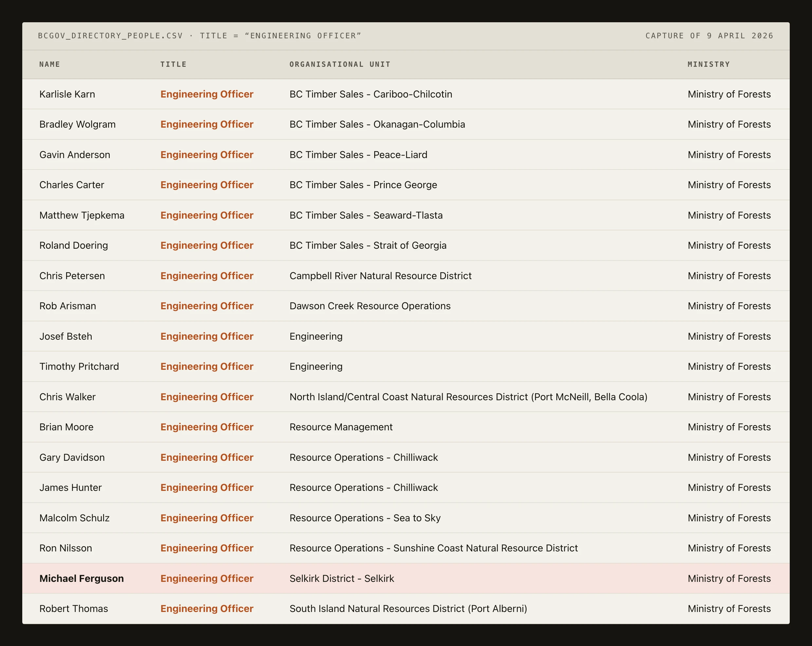Select the highlighted name Michael Ferguson

(x=81, y=579)
